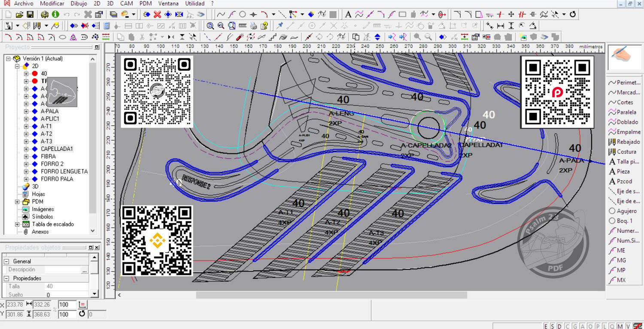
Task: Save project using the floppy disk icon
Action: (x=30, y=15)
